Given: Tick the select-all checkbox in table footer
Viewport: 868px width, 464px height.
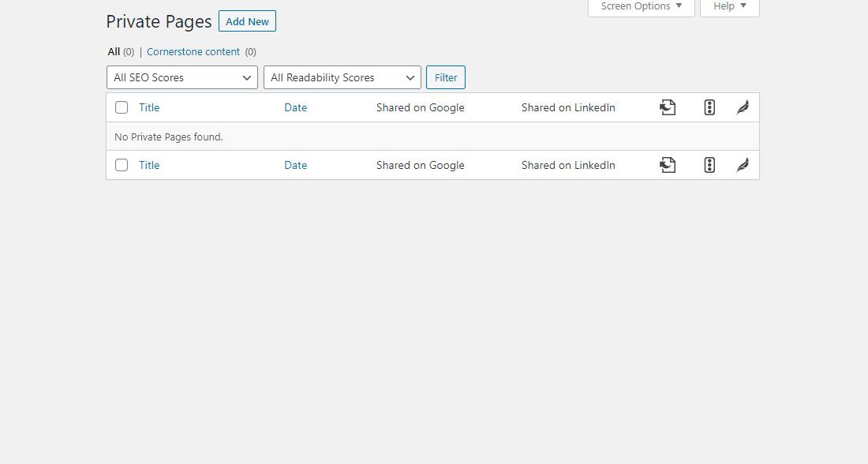Looking at the screenshot, I should [122, 165].
